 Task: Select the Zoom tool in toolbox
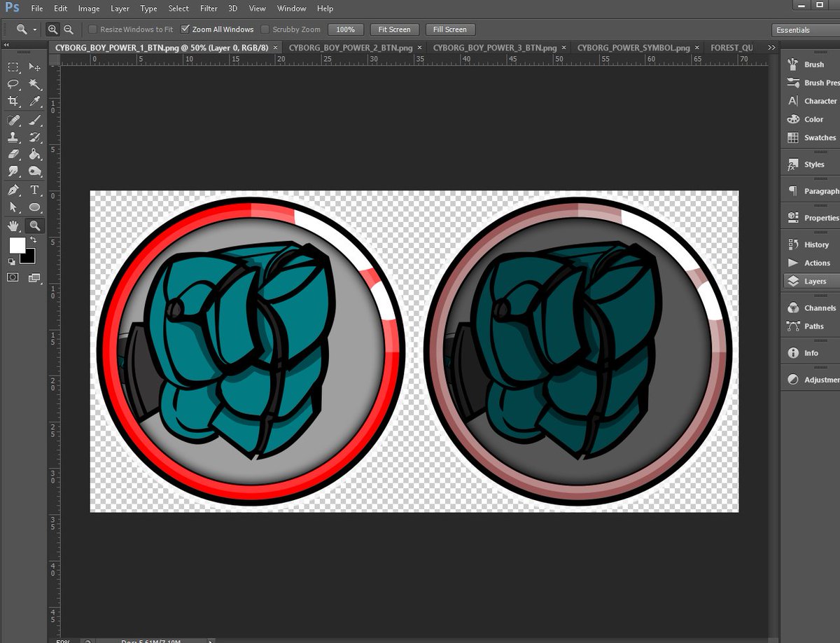pyautogui.click(x=34, y=226)
